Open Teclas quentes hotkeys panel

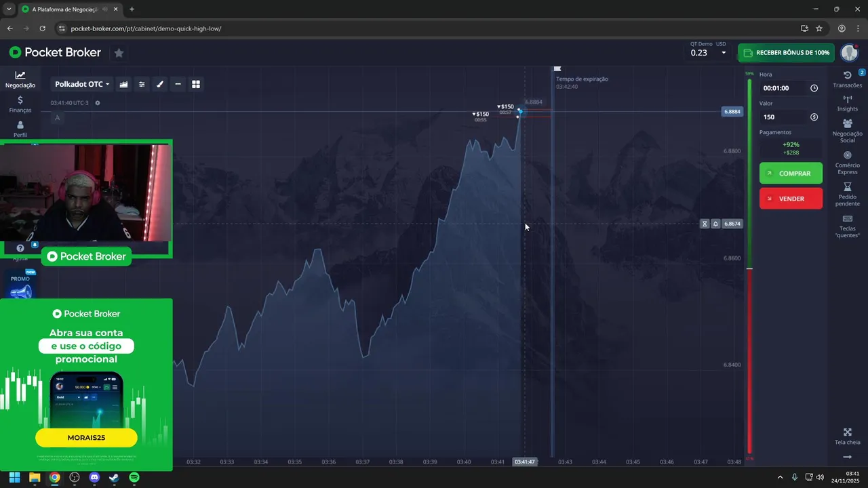(x=848, y=226)
